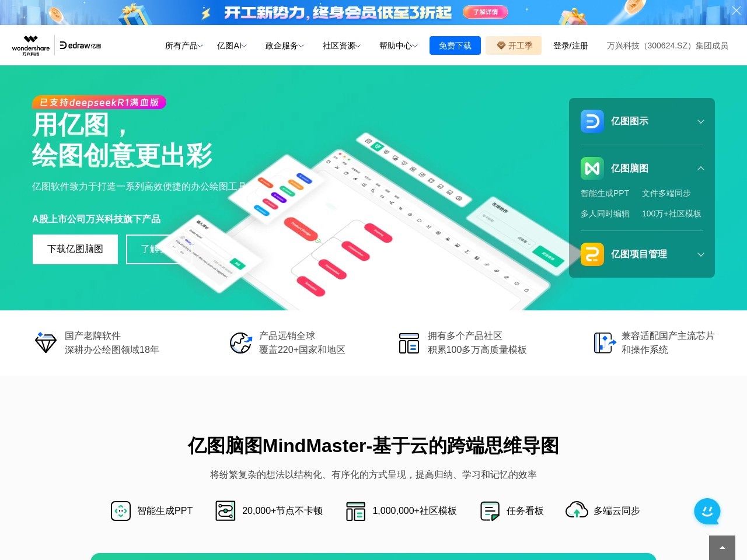This screenshot has width=747, height=560.
Task: Select the 20,000+节点不卡顿 label
Action: (x=282, y=511)
